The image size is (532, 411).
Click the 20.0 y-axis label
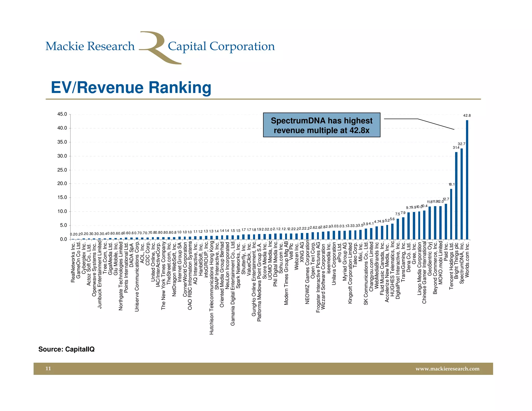point(62,184)
